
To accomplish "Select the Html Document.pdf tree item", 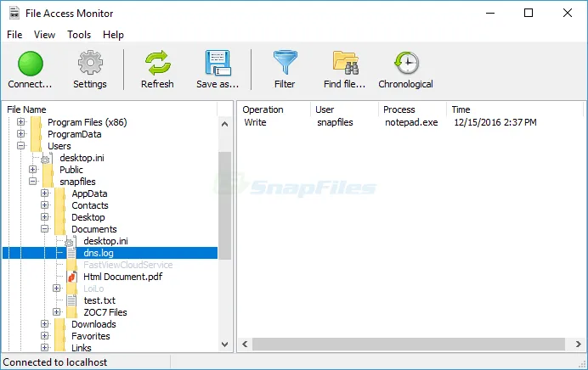I will pyautogui.click(x=123, y=277).
